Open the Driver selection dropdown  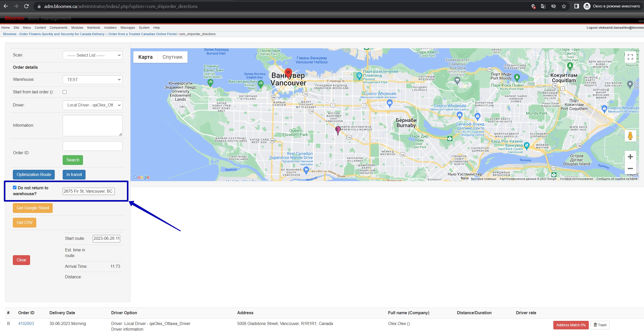click(92, 105)
